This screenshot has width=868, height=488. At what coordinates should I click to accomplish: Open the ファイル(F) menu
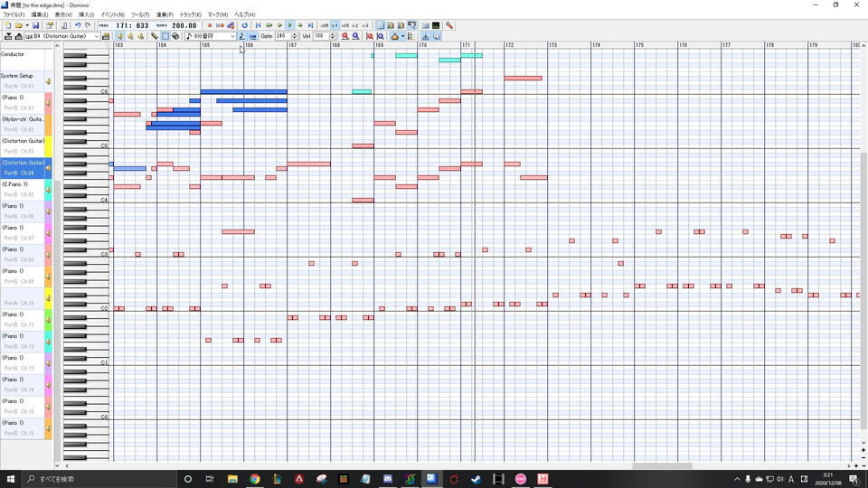(14, 15)
